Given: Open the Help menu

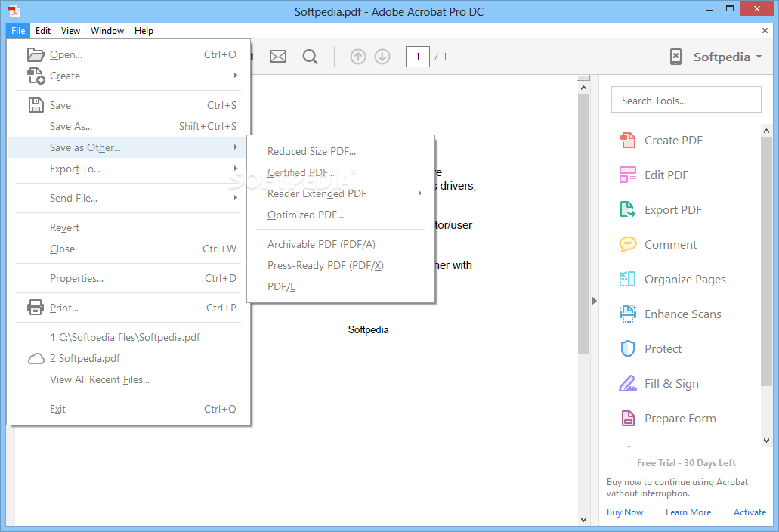Looking at the screenshot, I should tap(144, 31).
